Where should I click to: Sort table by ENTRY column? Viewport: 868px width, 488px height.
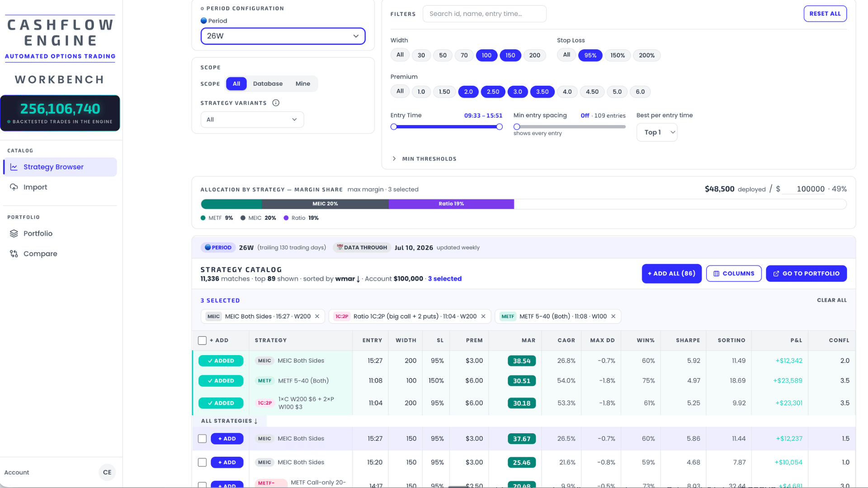pyautogui.click(x=372, y=340)
